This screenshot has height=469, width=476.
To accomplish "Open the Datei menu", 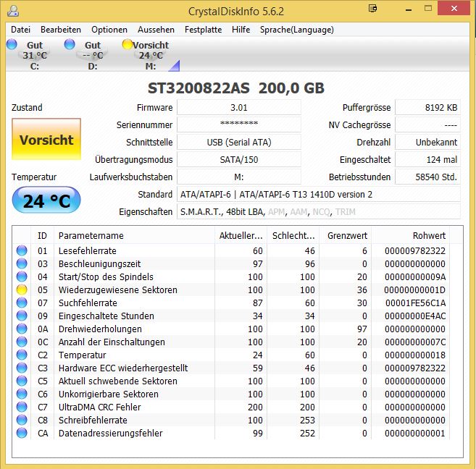I will pos(20,30).
